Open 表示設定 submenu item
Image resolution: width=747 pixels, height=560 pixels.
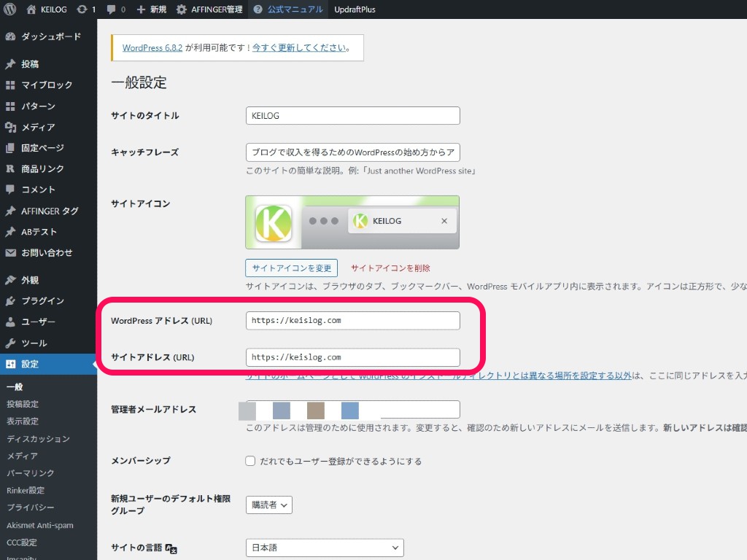tap(23, 421)
